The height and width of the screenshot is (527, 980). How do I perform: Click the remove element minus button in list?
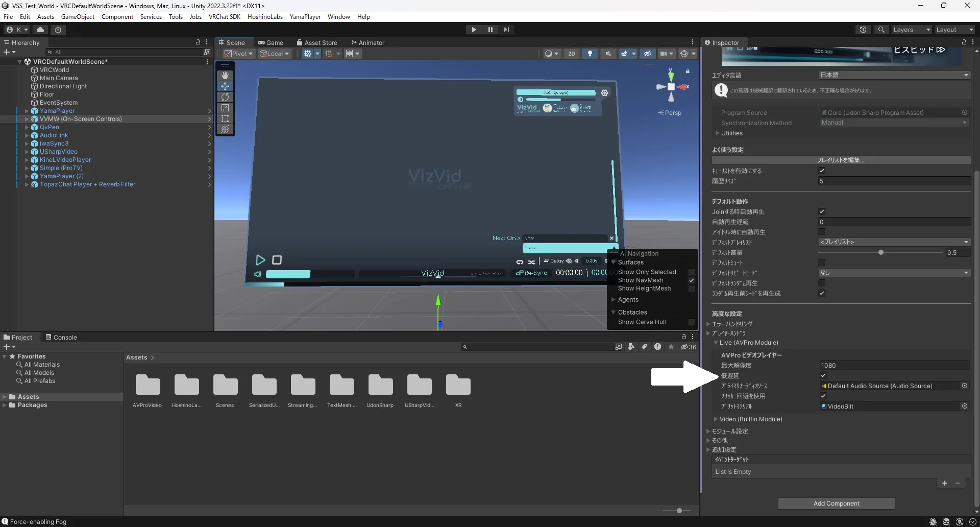[x=958, y=483]
